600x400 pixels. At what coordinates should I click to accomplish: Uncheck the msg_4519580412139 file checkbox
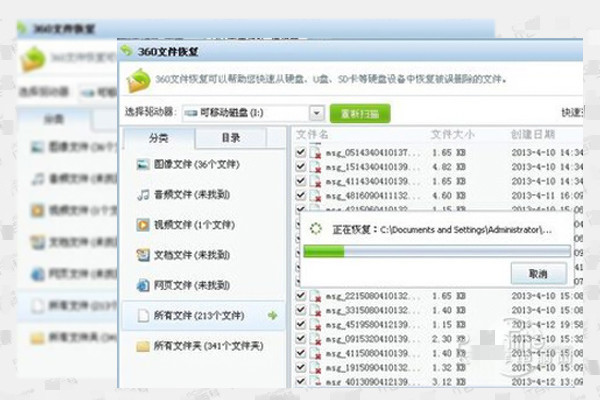[x=300, y=325]
